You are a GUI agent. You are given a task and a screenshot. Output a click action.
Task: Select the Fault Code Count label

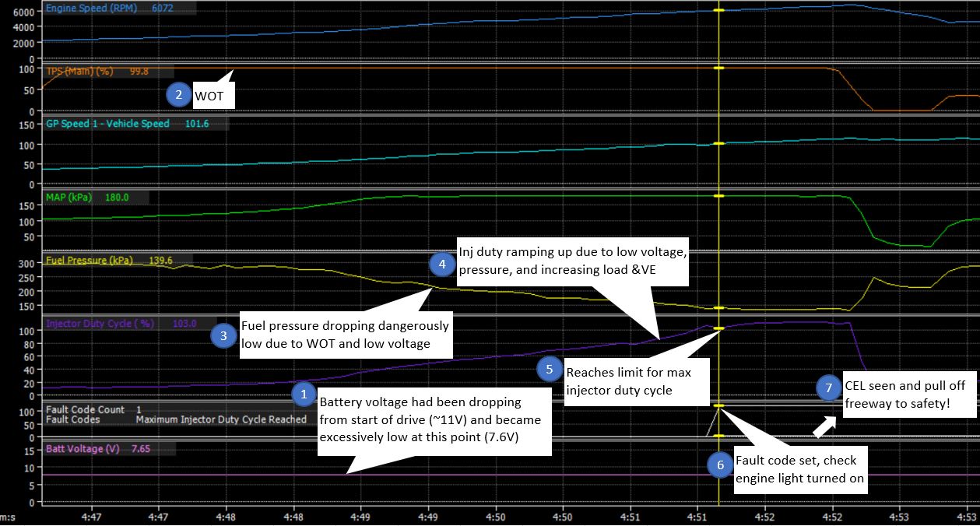click(85, 409)
